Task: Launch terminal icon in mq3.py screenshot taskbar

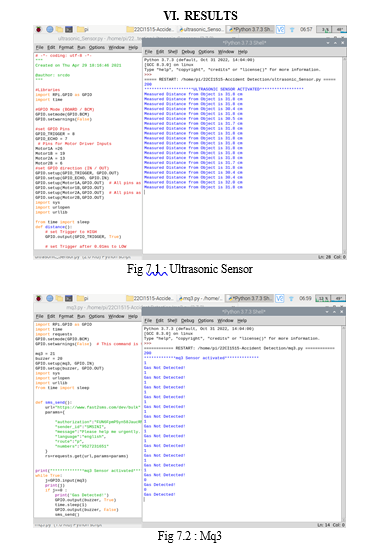Action: pos(69,299)
